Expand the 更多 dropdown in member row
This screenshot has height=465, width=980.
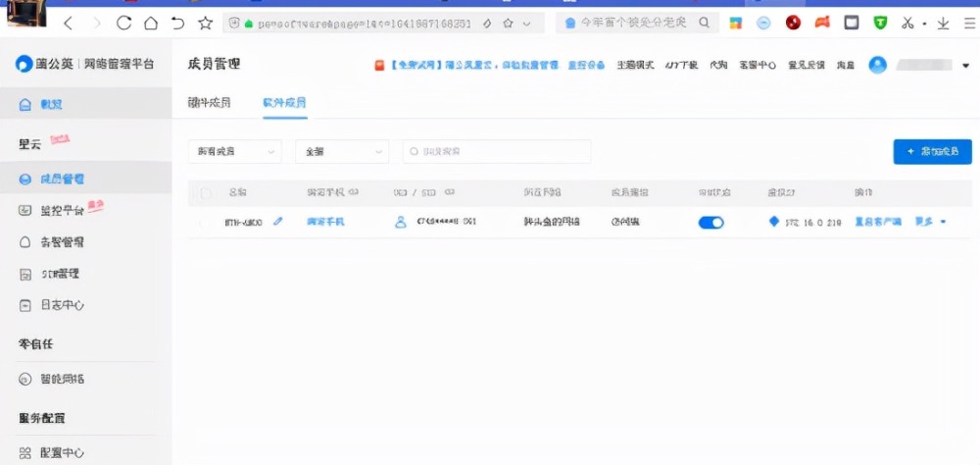click(930, 222)
